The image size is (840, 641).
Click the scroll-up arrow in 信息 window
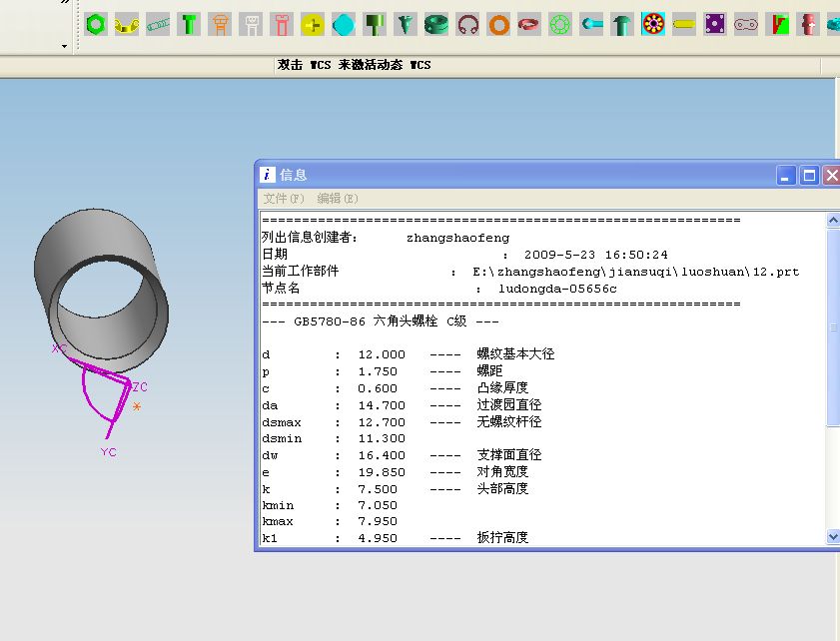833,220
